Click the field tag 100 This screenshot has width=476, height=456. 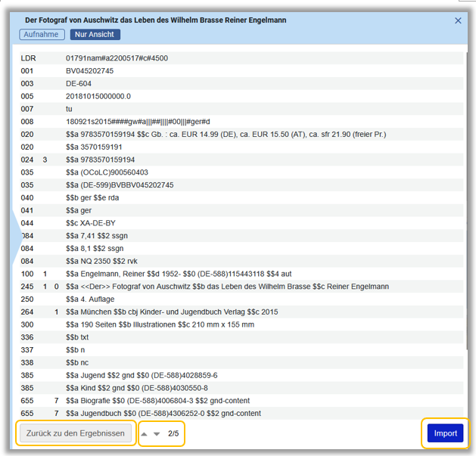[x=27, y=274]
